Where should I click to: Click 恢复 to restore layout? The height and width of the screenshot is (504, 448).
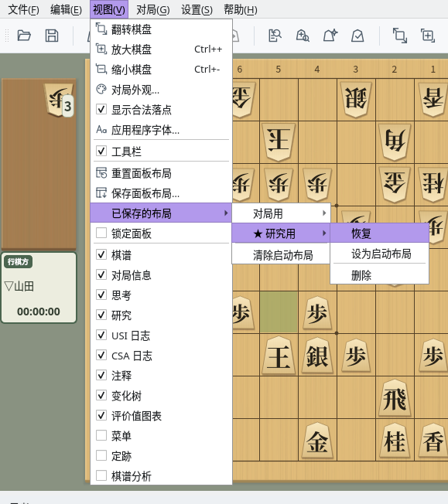tap(380, 233)
